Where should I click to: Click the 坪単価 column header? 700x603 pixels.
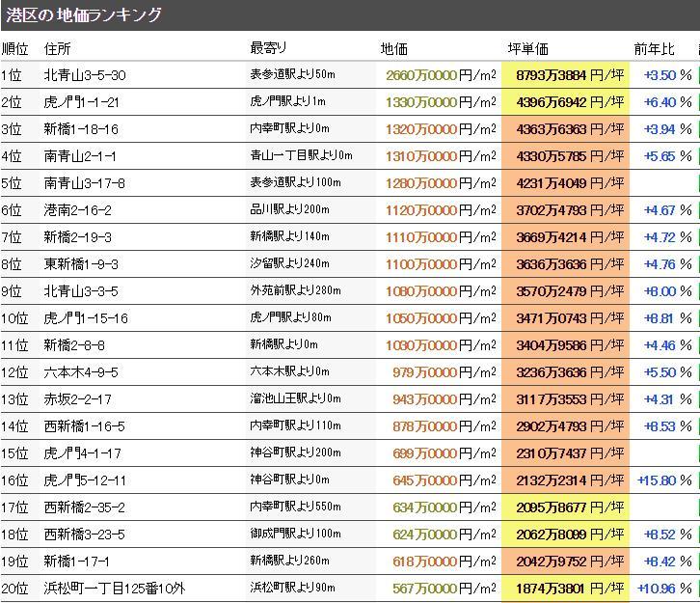(527, 48)
